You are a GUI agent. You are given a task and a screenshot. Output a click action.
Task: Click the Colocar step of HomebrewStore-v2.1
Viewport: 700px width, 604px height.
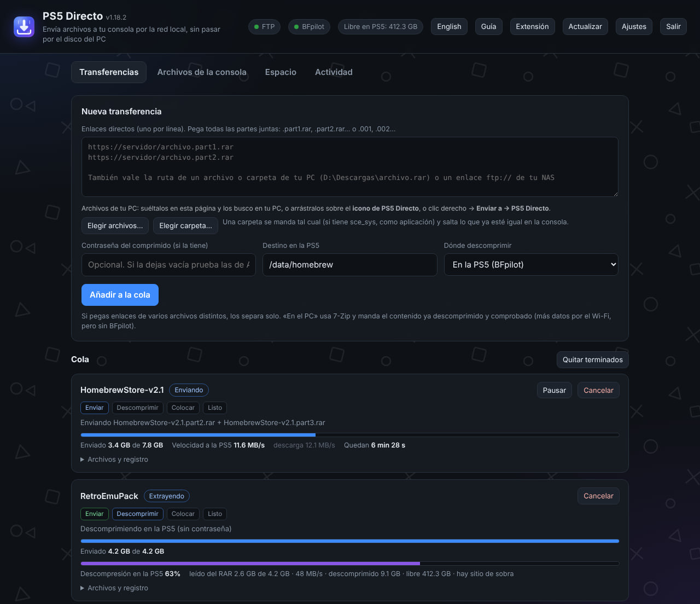[x=183, y=408]
